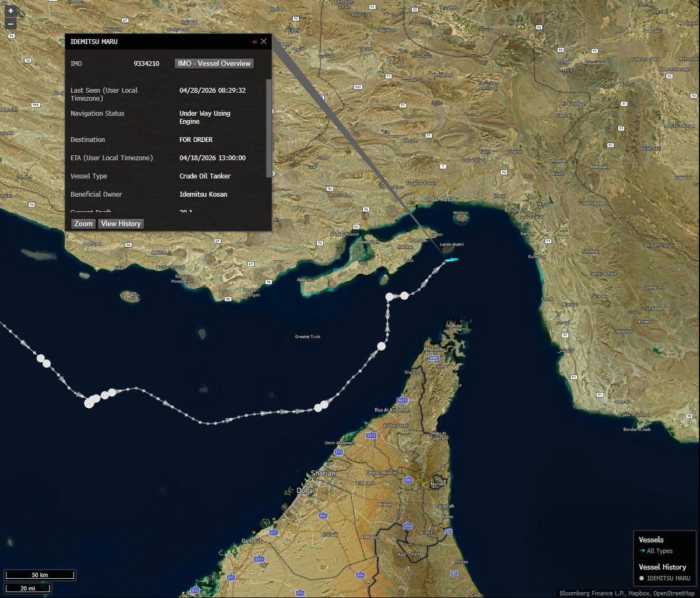Close the IDEMITSU MARU info popup

(x=264, y=41)
